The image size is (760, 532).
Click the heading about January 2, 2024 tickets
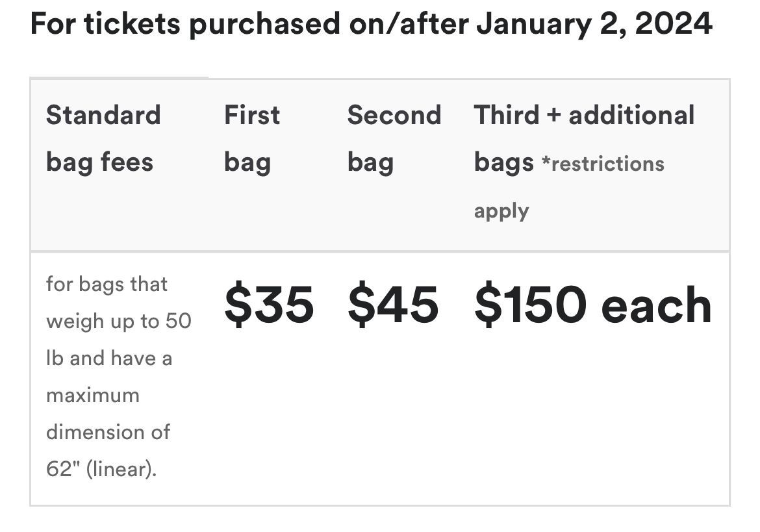tap(372, 23)
